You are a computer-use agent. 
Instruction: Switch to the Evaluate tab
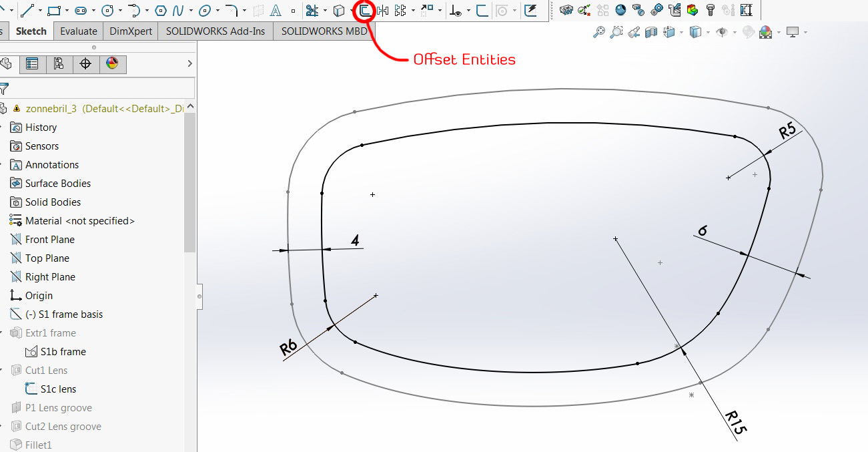tap(78, 31)
